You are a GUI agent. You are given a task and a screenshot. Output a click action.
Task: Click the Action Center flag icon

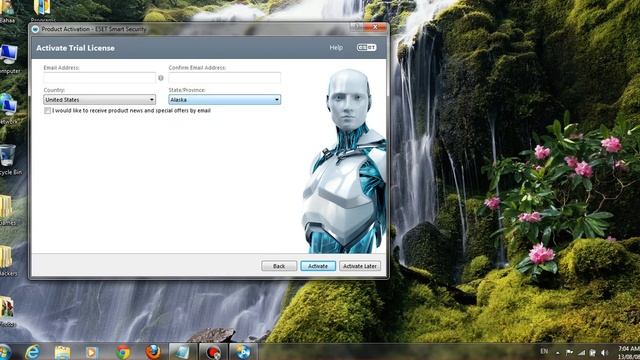569,353
